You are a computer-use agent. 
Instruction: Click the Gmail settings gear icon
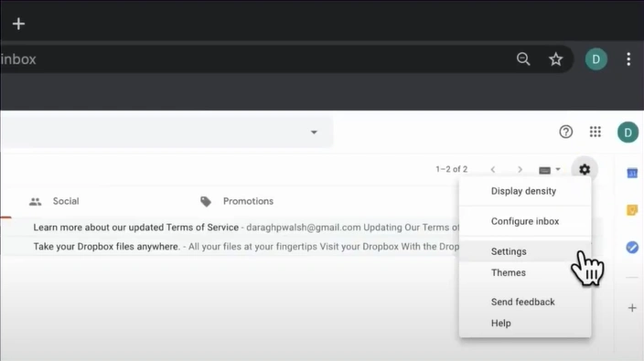[585, 169]
